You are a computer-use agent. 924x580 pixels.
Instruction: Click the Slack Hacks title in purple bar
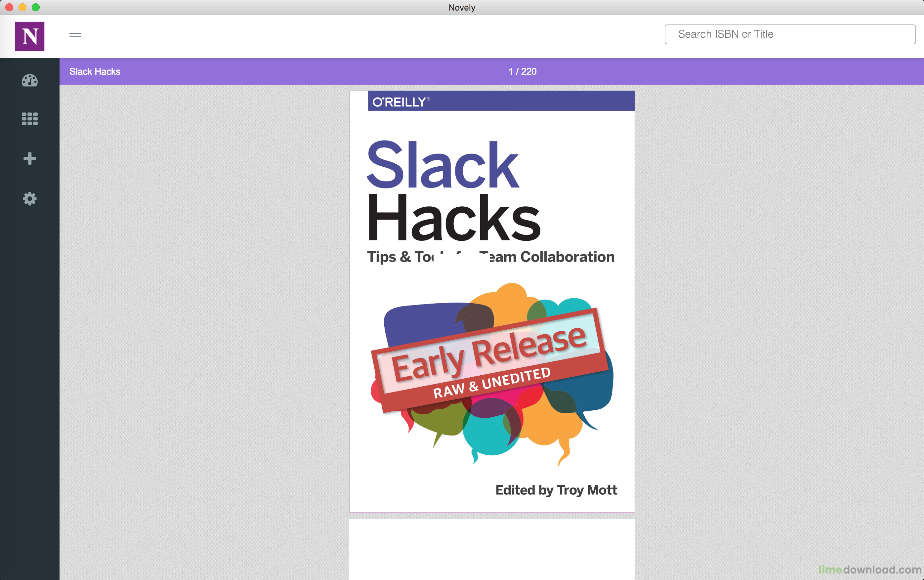coord(95,72)
